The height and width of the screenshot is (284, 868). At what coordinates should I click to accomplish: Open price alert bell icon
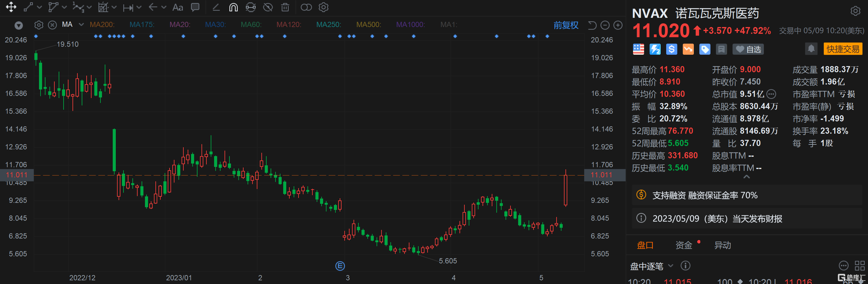(x=811, y=49)
